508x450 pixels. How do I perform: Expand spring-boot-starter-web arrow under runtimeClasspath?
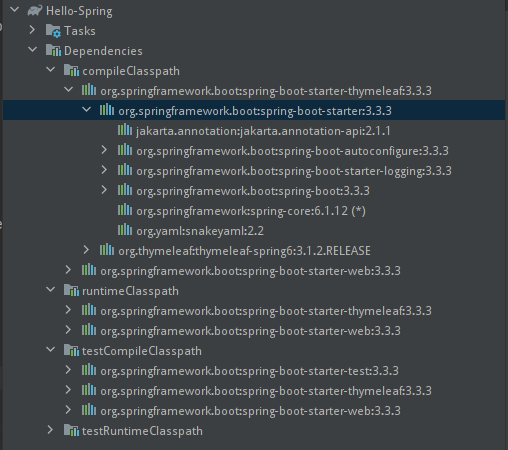68,330
